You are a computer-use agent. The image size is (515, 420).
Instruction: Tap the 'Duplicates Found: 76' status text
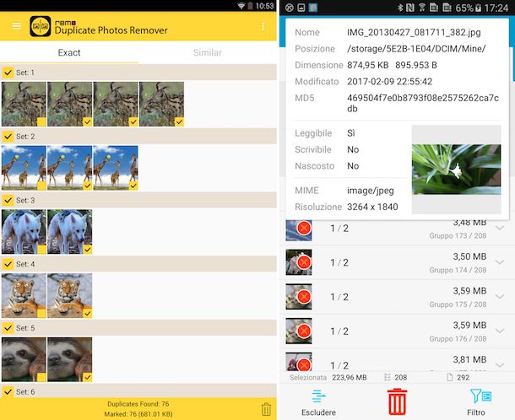[138, 404]
